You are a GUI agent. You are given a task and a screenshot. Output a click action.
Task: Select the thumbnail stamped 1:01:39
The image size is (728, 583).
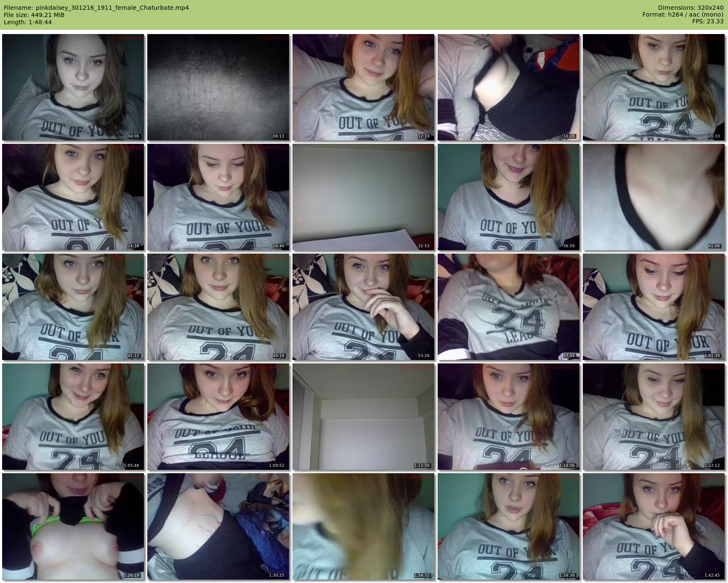[x=654, y=307]
